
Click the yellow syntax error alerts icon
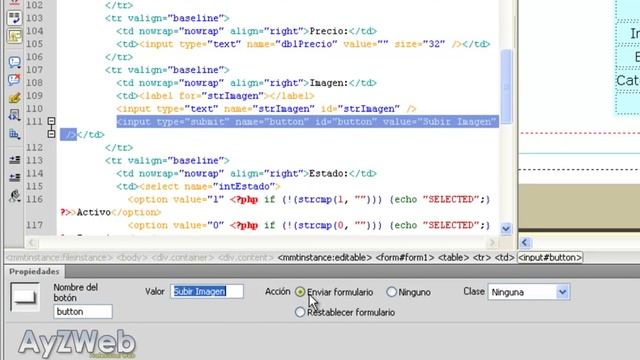pyautogui.click(x=14, y=36)
